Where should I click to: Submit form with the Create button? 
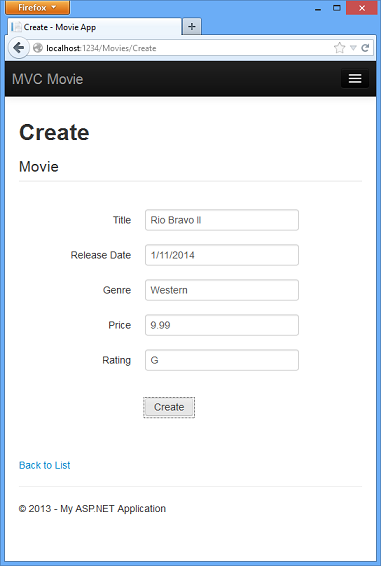pyautogui.click(x=169, y=407)
